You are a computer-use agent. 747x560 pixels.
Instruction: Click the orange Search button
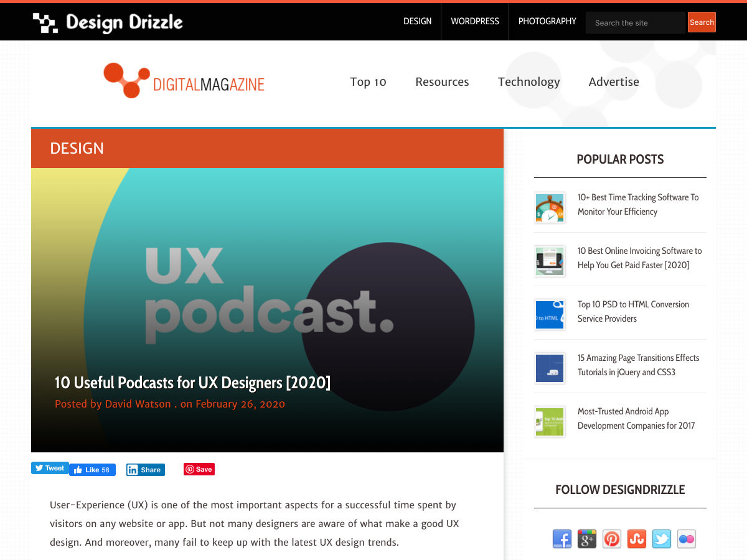tap(702, 22)
